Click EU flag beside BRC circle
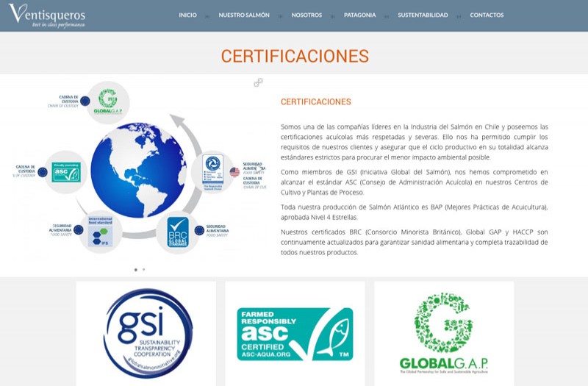This screenshot has height=386, width=588. [x=199, y=230]
